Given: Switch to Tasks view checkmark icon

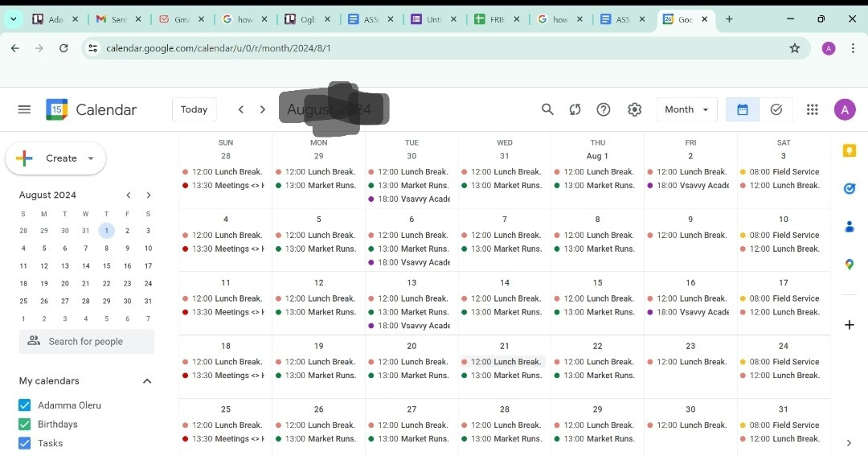Looking at the screenshot, I should 776,109.
